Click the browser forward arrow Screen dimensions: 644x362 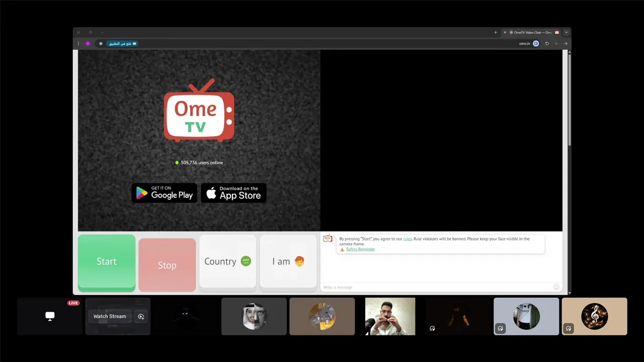click(x=566, y=44)
